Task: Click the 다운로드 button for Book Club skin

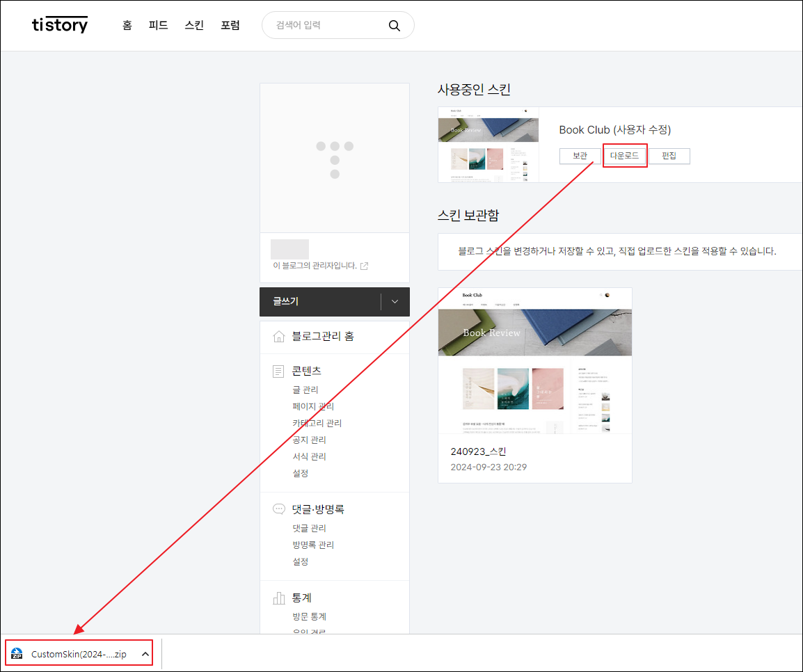Action: tap(624, 156)
